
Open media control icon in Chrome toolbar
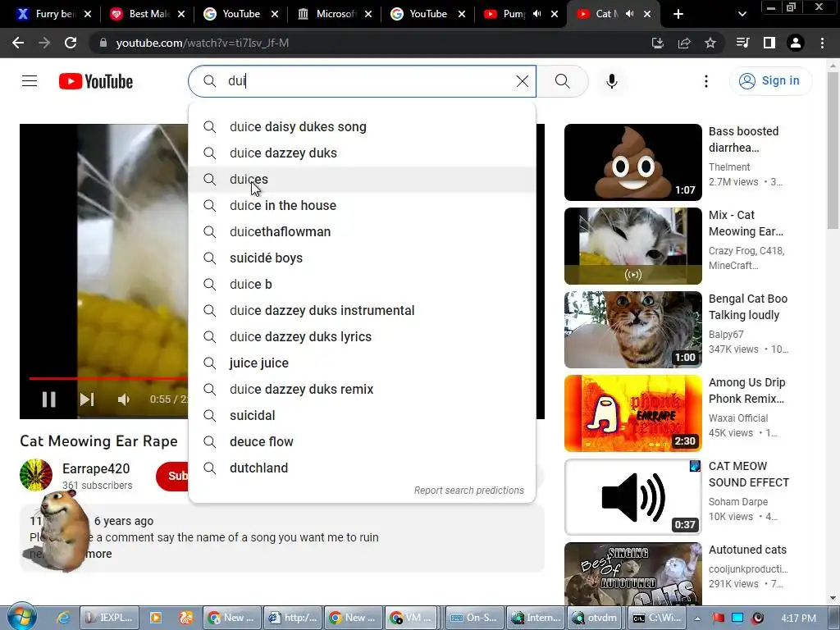point(743,43)
